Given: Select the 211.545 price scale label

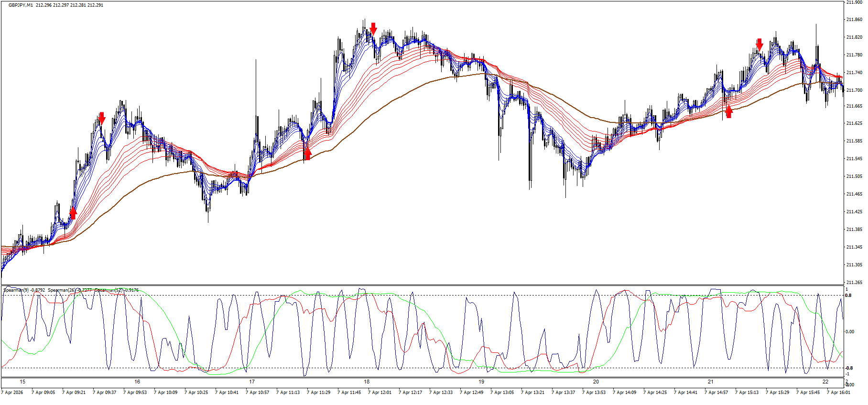Looking at the screenshot, I should pyautogui.click(x=854, y=159).
